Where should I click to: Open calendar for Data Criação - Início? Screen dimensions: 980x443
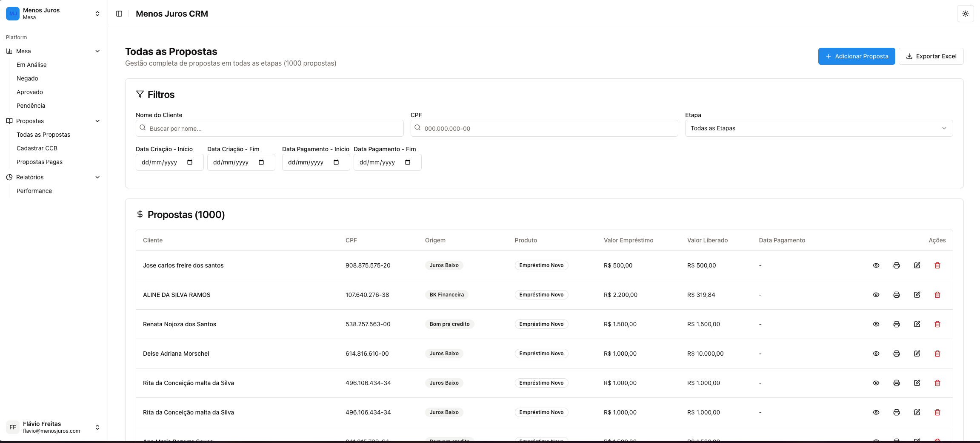click(x=190, y=162)
